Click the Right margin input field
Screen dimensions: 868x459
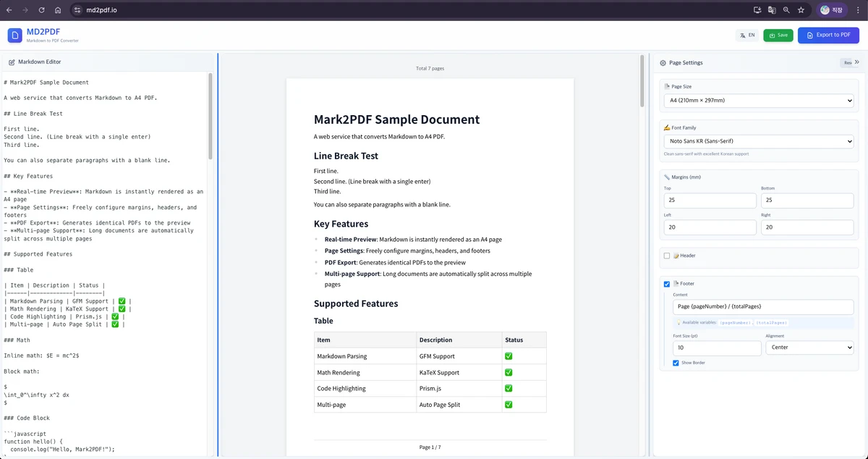[807, 227]
